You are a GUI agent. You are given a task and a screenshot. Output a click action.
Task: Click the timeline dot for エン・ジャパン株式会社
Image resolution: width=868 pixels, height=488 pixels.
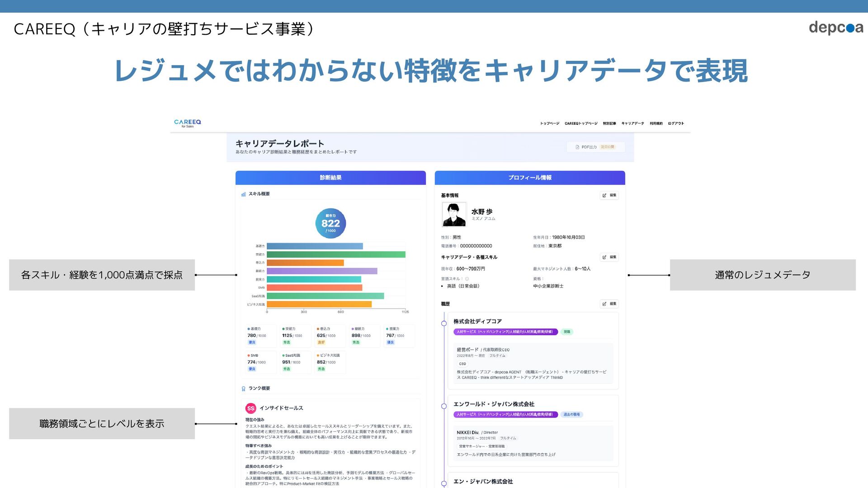pos(444,483)
